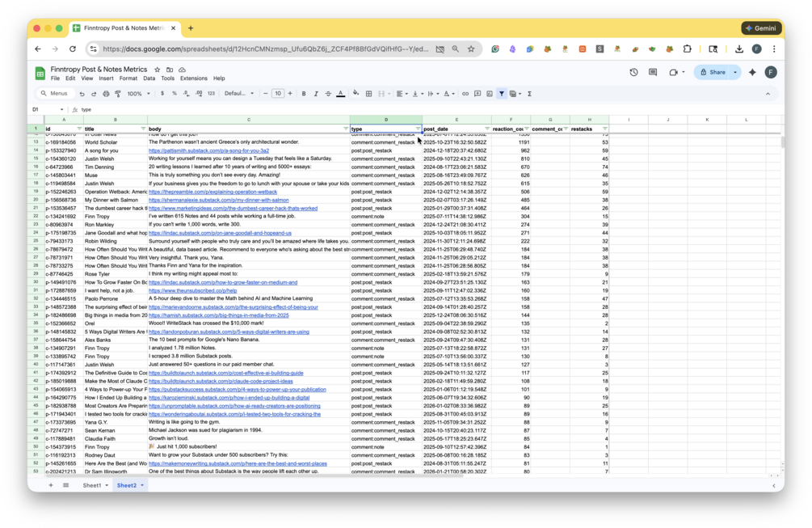Insert a chart from the toolbar
The width and height of the screenshot is (812, 528).
point(490,94)
